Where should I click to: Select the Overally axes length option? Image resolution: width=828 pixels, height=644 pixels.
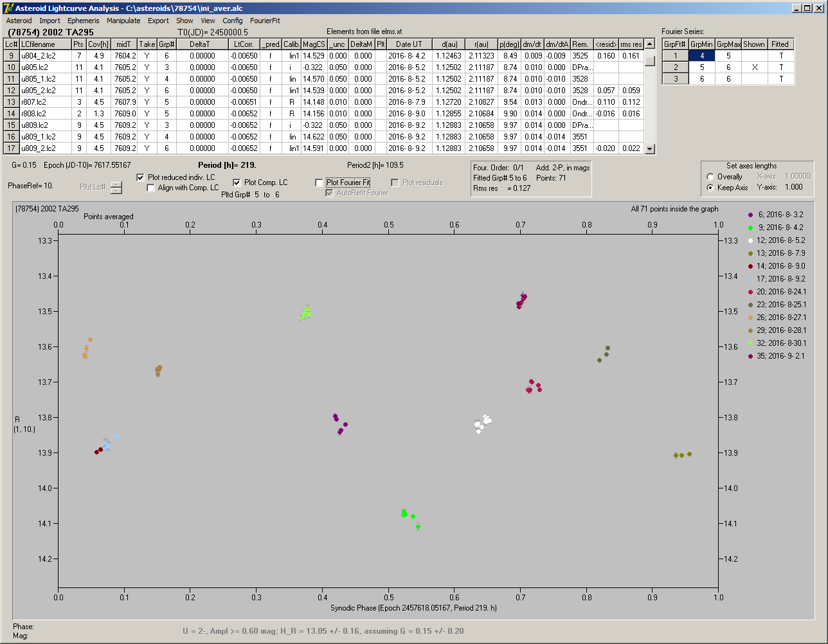pyautogui.click(x=710, y=177)
